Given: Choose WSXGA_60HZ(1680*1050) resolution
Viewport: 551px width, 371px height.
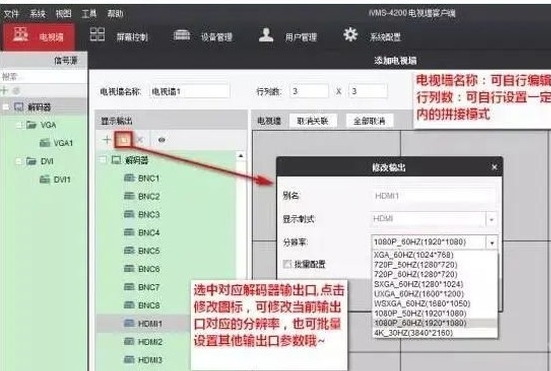Looking at the screenshot, I should point(435,304).
